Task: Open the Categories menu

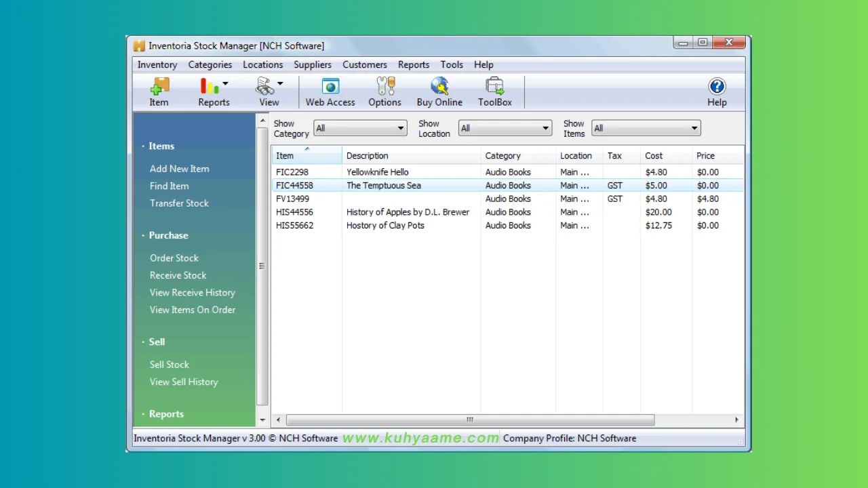Action: (x=210, y=64)
